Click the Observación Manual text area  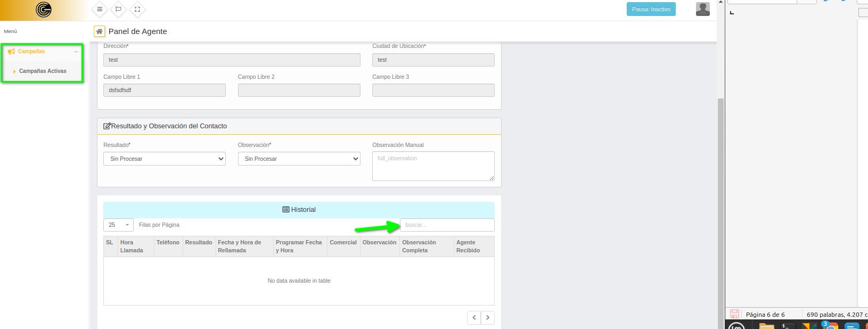(x=433, y=166)
